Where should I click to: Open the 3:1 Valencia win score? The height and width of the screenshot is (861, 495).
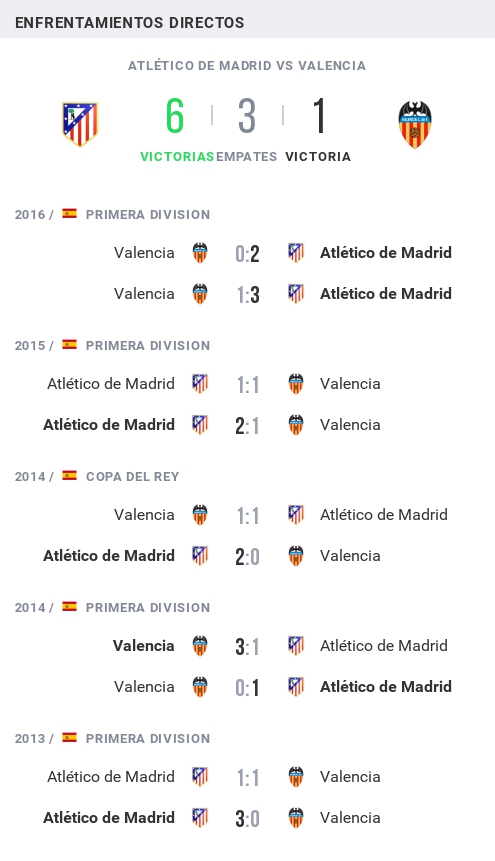point(247,647)
